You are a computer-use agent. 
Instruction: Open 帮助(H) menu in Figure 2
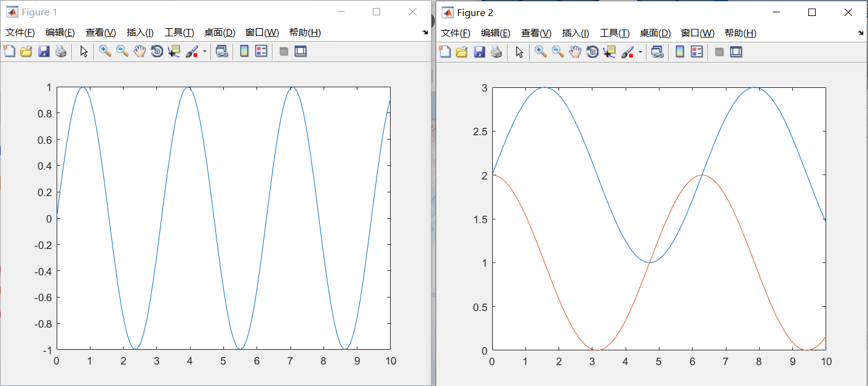[x=741, y=33]
